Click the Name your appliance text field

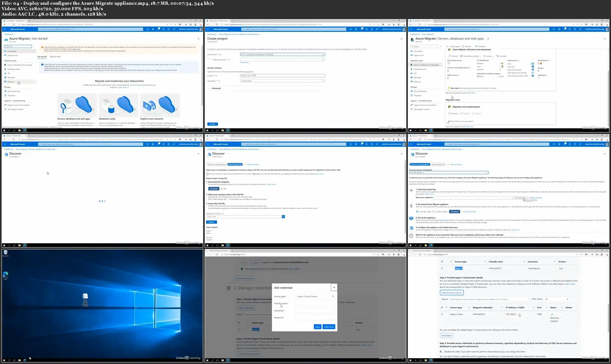(x=472, y=198)
